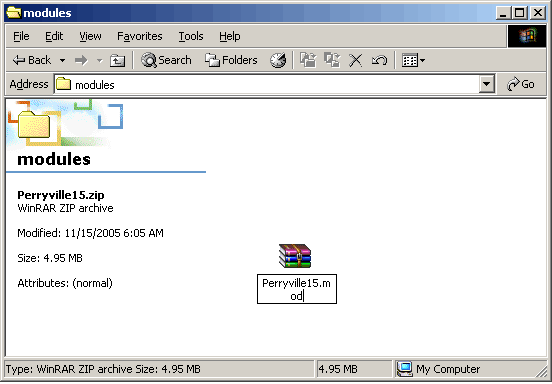Viewport: 552px width, 384px height.
Task: Click the Go button
Action: [x=521, y=84]
